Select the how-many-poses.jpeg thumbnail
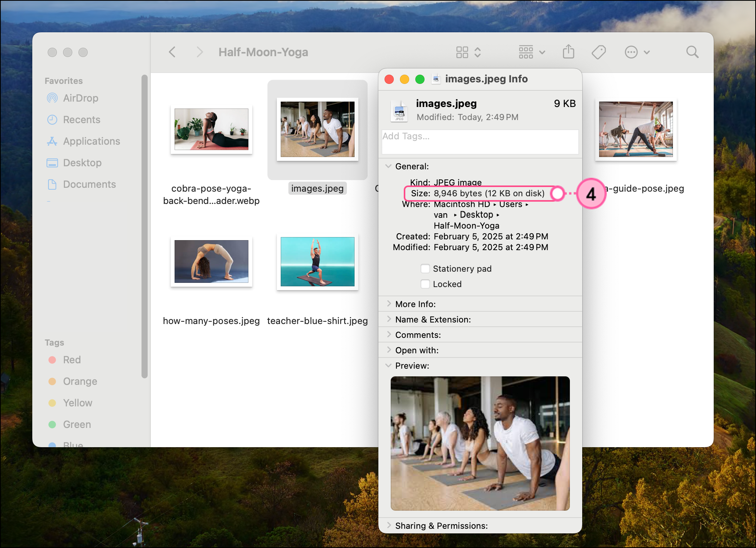 [x=211, y=262]
